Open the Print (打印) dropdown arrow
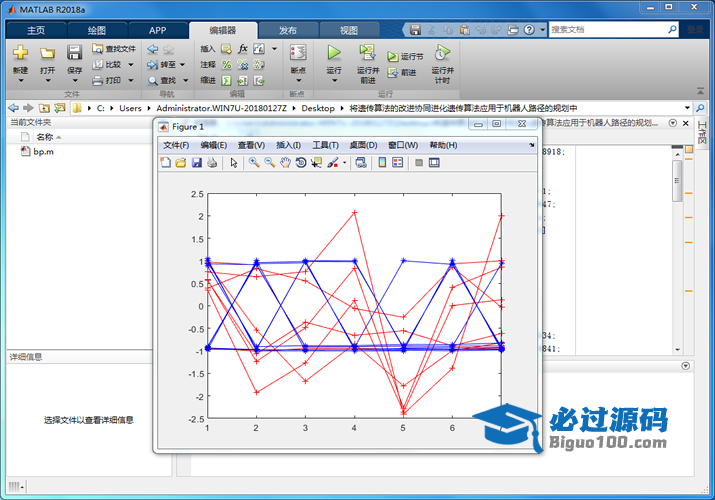The height and width of the screenshot is (500, 715). (131, 81)
